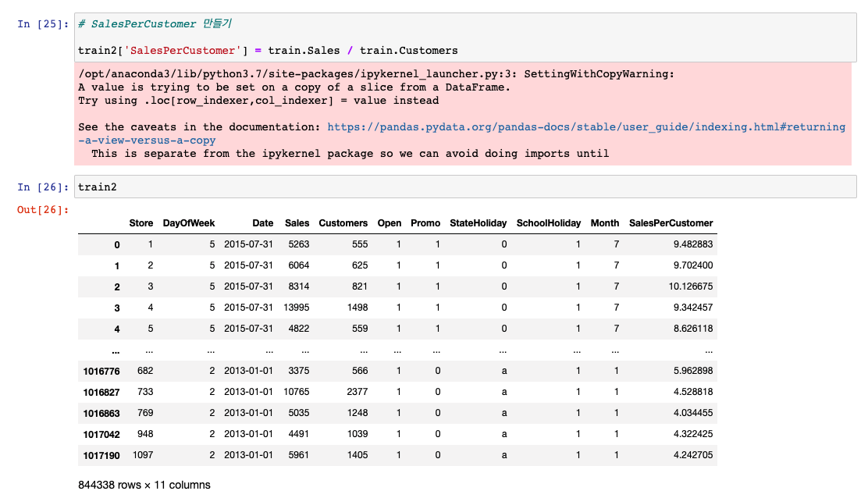The height and width of the screenshot is (498, 868).
Task: Click the Sales column header
Action: coord(297,223)
